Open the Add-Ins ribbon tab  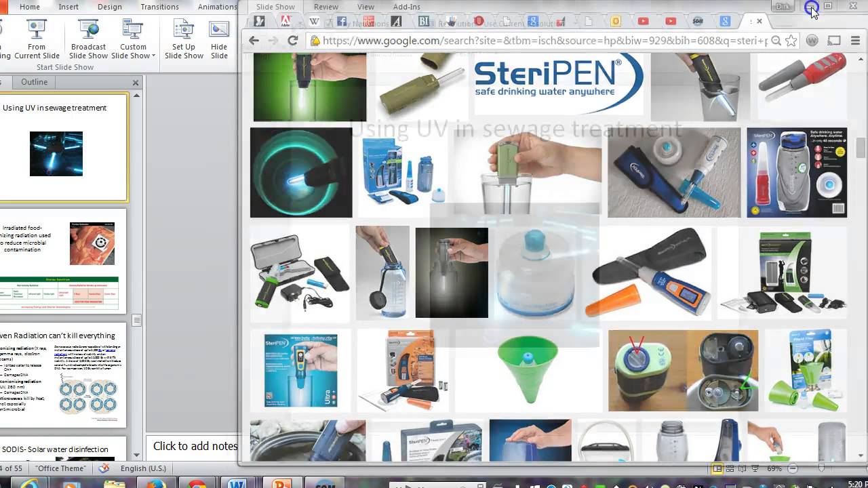[x=407, y=7]
